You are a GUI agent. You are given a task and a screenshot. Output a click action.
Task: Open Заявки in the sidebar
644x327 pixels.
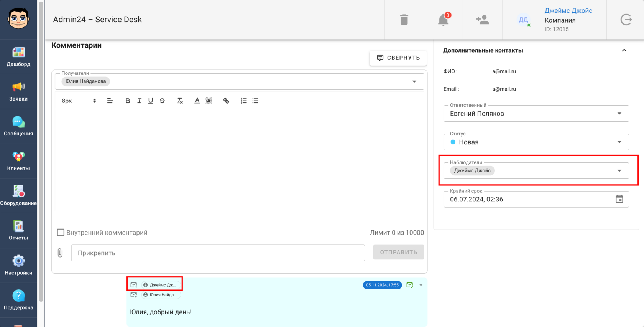click(18, 92)
